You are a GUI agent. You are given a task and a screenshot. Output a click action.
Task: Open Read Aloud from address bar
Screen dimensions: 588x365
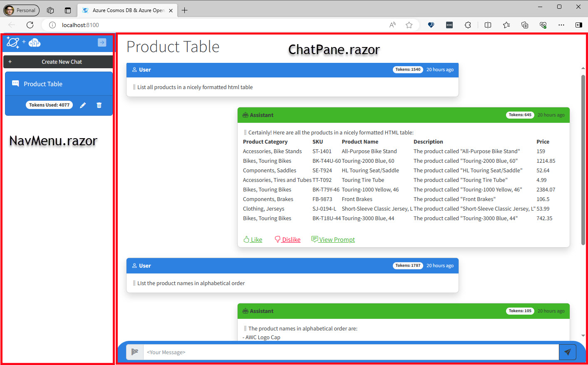(392, 25)
